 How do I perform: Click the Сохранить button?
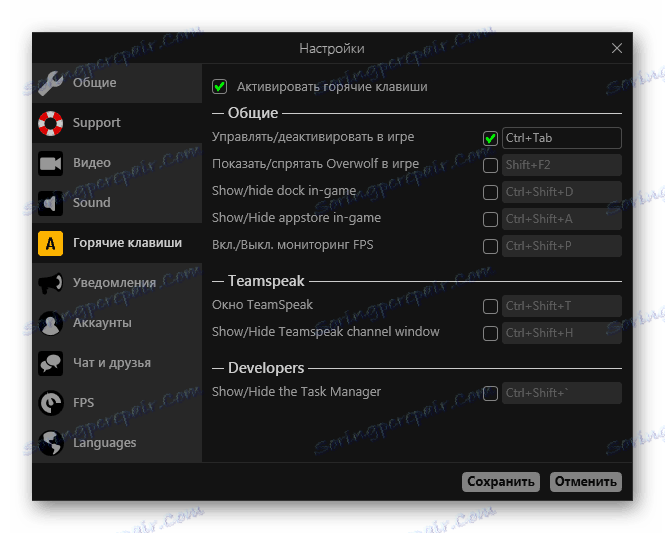pos(501,482)
